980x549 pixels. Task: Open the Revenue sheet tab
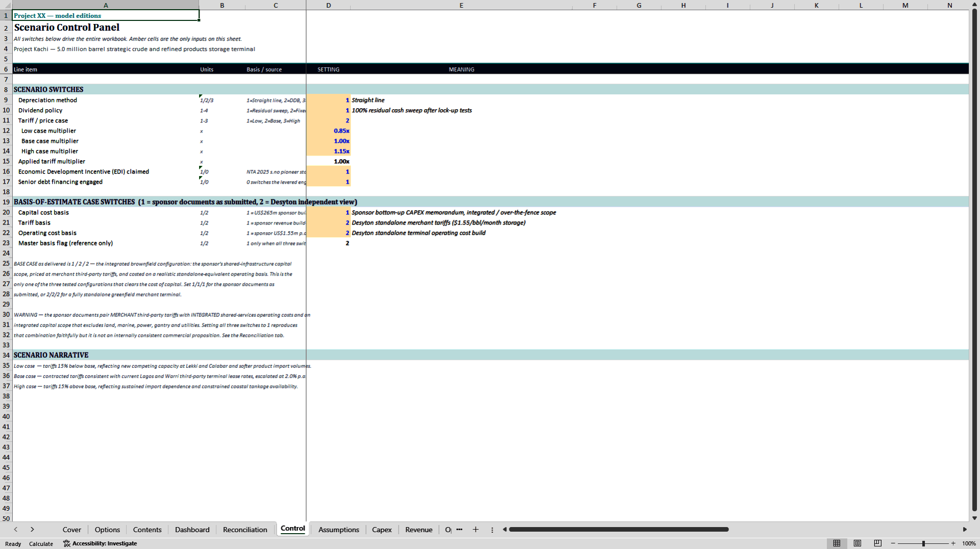coord(419,530)
